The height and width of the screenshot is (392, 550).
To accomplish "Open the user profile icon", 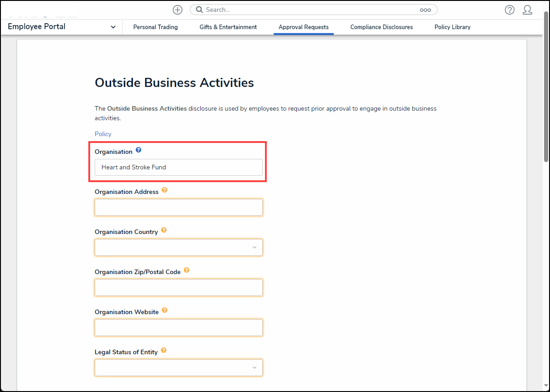I will 527,10.
